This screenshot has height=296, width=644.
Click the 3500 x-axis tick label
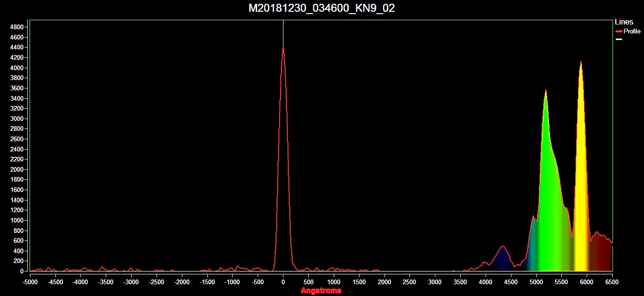(460, 282)
